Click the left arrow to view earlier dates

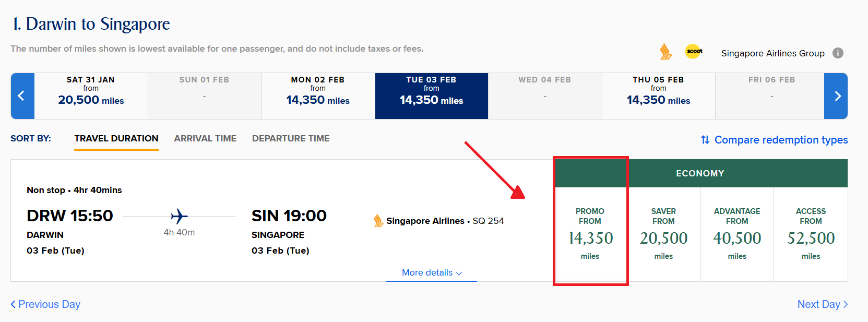click(x=22, y=96)
